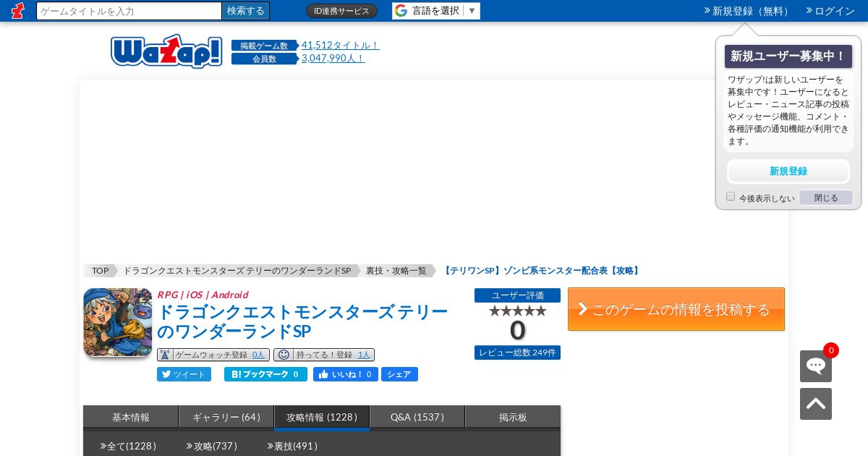The image size is (868, 456).
Task: Click the Wazap! logo
Action: tap(166, 51)
